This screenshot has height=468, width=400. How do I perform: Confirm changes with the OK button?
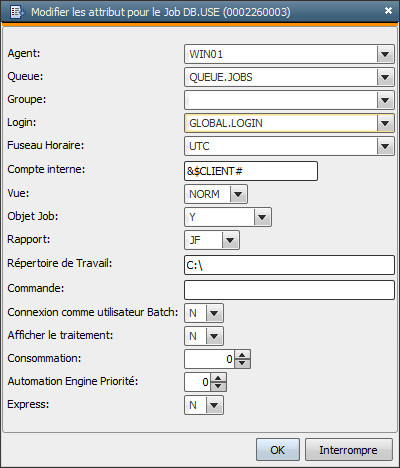point(278,450)
